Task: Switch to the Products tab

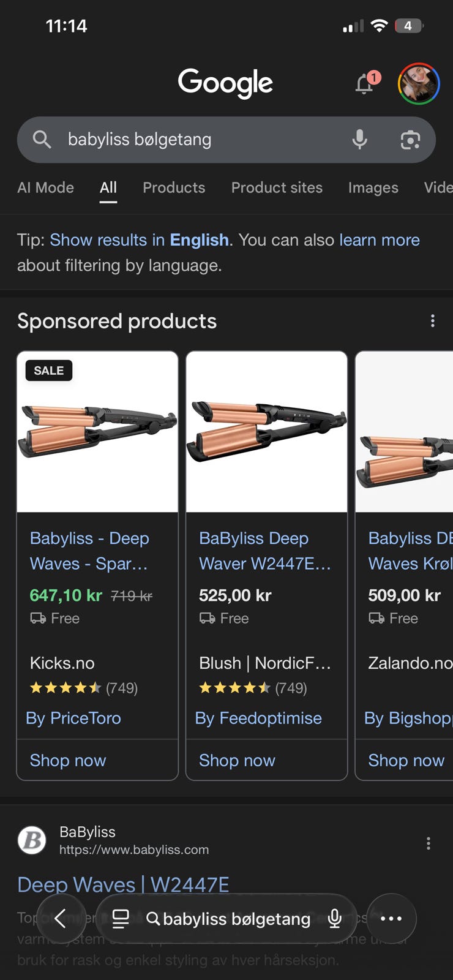Action: pyautogui.click(x=174, y=187)
